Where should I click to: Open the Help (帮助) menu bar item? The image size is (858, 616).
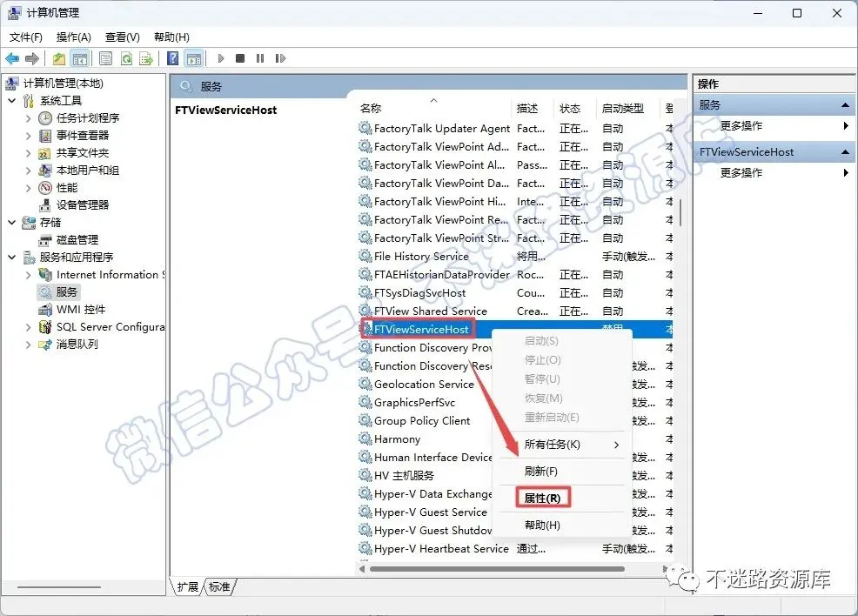coord(171,37)
